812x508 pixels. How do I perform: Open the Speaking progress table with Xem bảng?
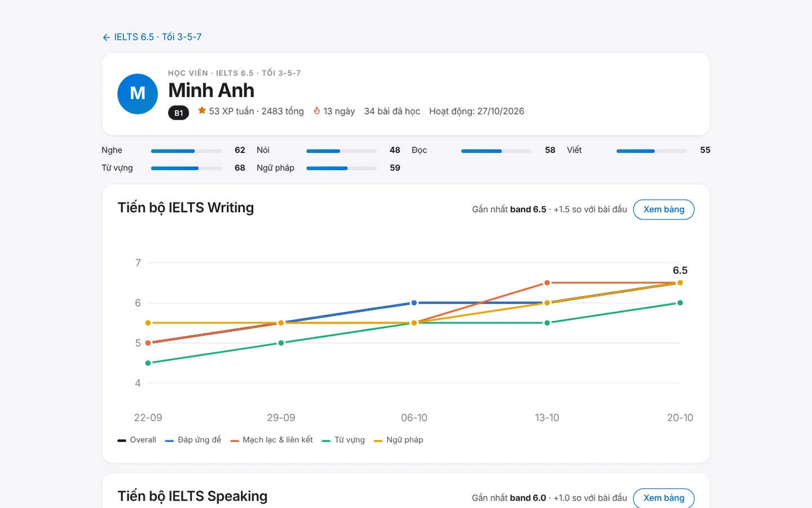click(664, 498)
